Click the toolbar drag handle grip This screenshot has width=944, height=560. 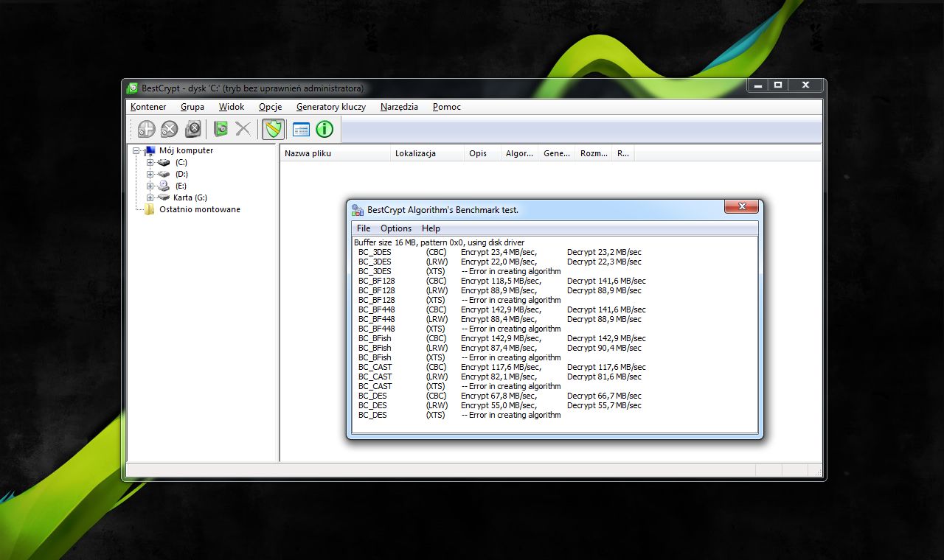[x=131, y=130]
